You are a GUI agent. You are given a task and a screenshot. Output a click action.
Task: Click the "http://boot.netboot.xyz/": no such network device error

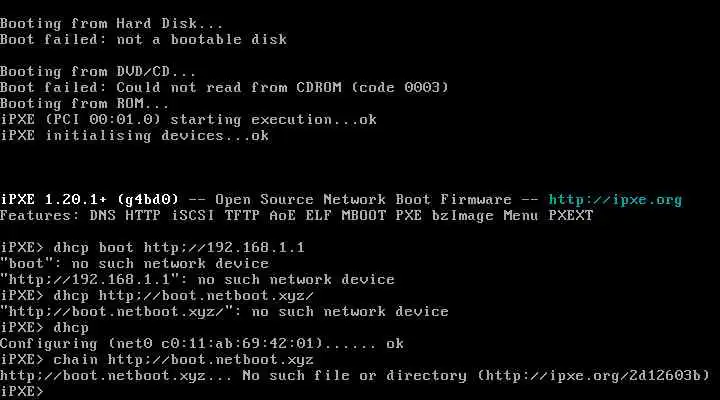click(x=224, y=312)
